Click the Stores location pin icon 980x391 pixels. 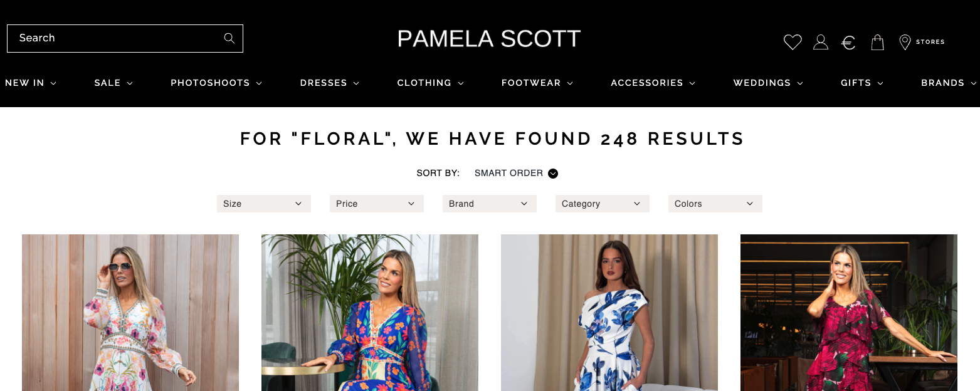coord(905,42)
